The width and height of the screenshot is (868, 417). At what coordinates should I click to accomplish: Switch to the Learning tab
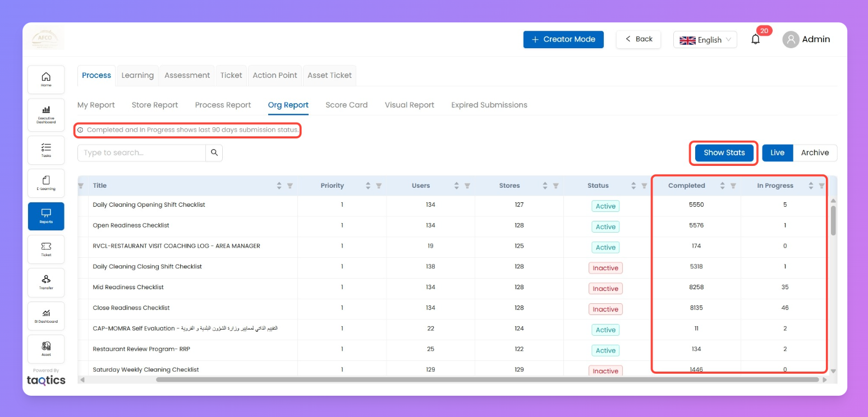coord(137,75)
